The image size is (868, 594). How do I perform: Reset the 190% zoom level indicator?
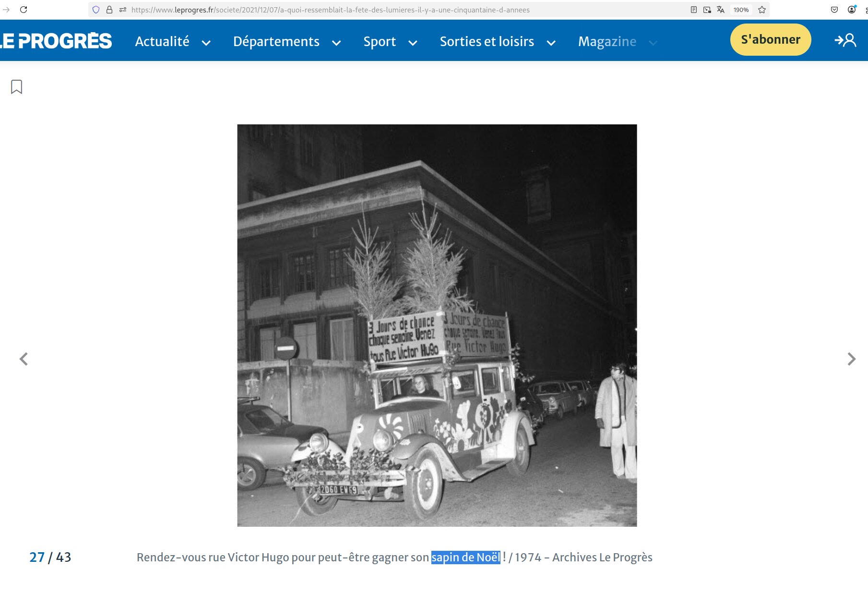(x=741, y=10)
